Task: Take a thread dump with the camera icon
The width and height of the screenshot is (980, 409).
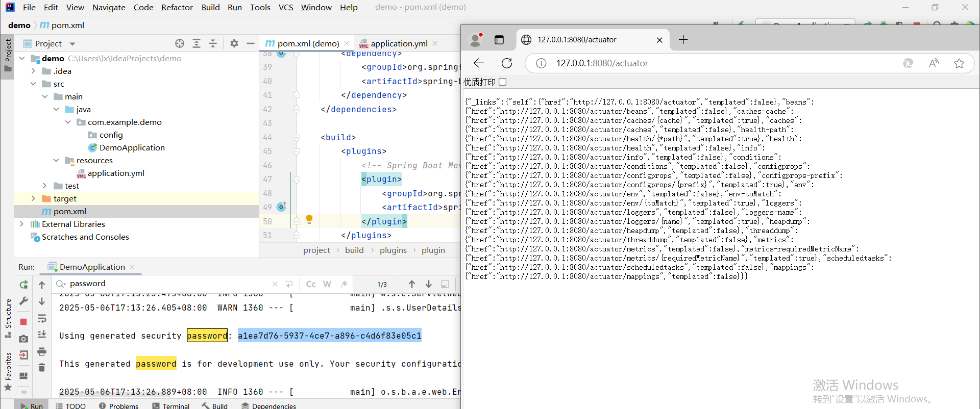Action: pos(23,339)
